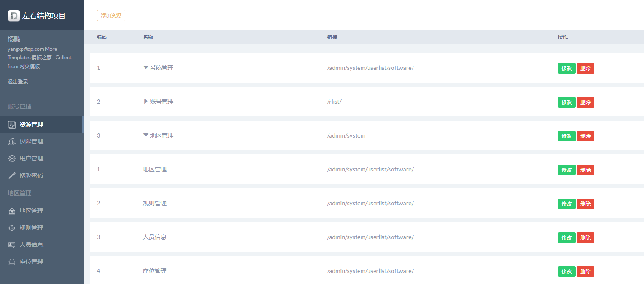
Task: Click 修改 for the 系统管理 row
Action: coord(566,69)
